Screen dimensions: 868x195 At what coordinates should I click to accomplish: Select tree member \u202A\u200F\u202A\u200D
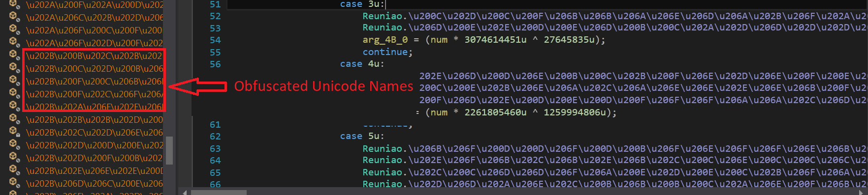click(94, 5)
